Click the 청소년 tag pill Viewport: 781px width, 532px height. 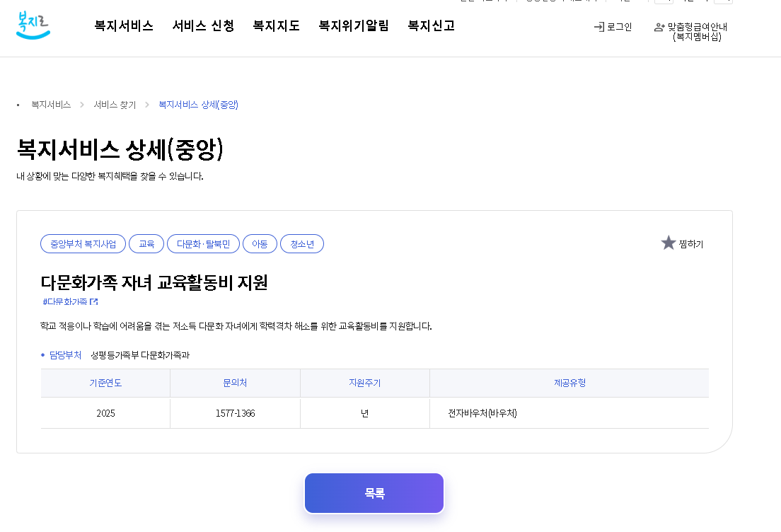click(x=302, y=243)
